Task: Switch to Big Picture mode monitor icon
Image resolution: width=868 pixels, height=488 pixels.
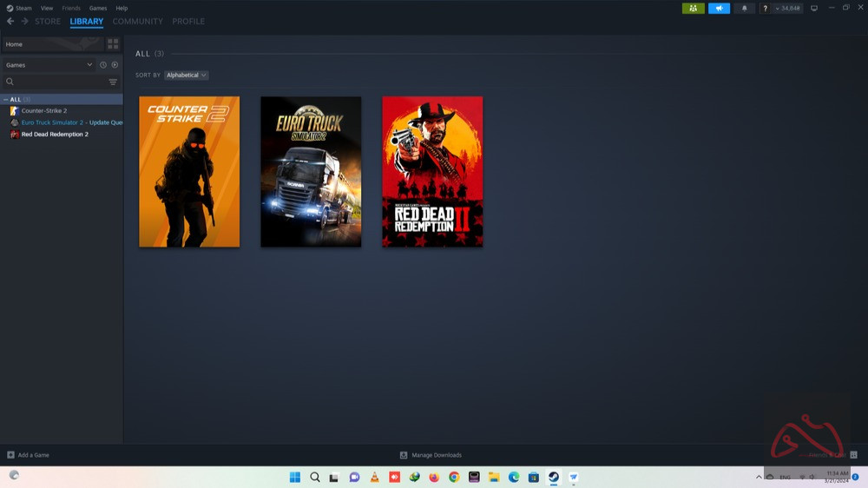Action: (814, 9)
